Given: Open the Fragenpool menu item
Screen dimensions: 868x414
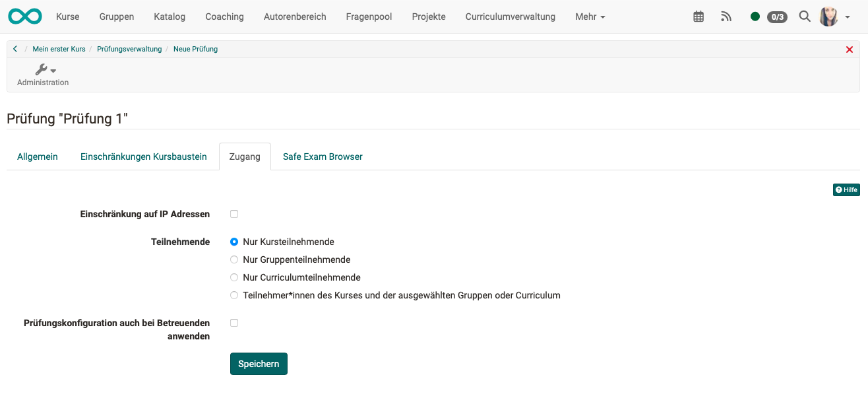Looking at the screenshot, I should [x=369, y=17].
